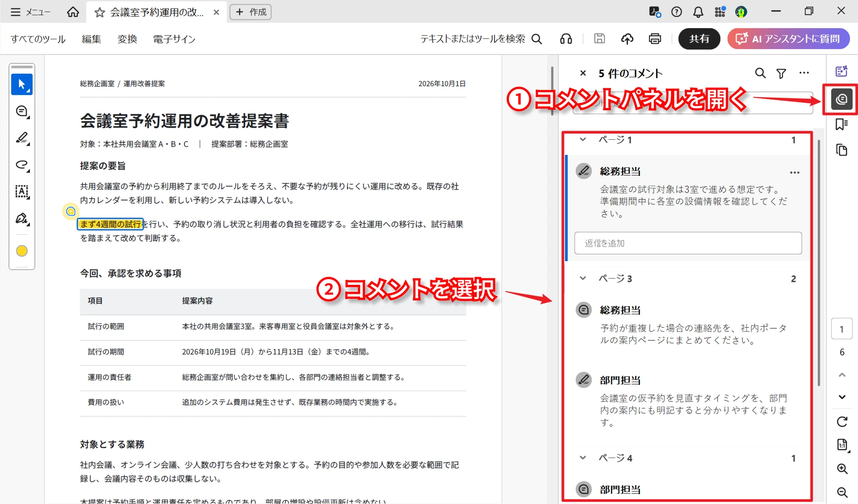The width and height of the screenshot is (858, 504).
Task: Open the 電子サイン tab
Action: coord(174,39)
